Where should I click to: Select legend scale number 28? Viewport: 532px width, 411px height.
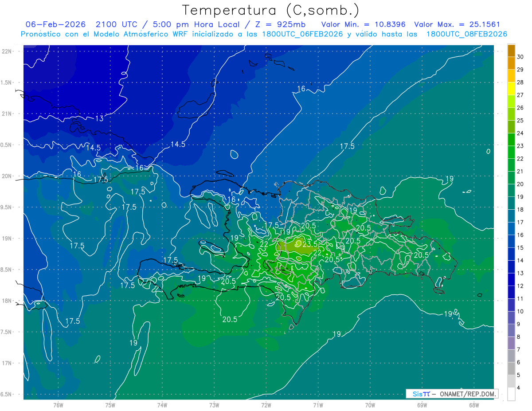[520, 82]
